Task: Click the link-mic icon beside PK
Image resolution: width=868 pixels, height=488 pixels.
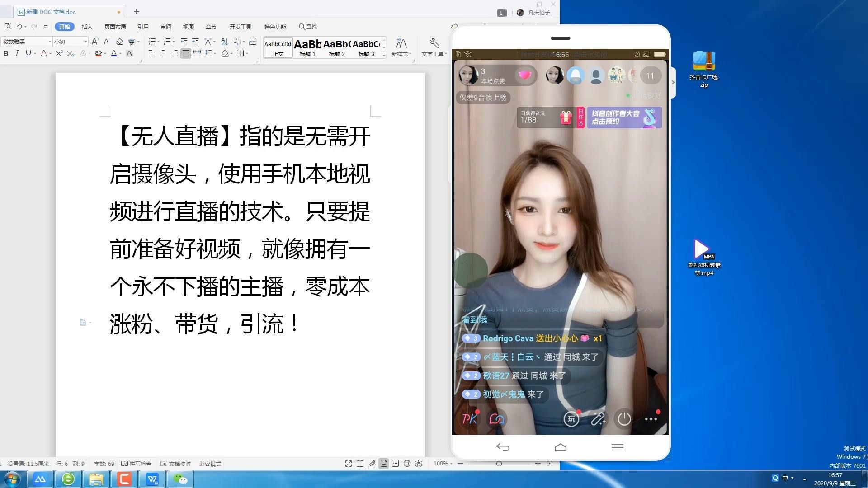Action: (496, 419)
